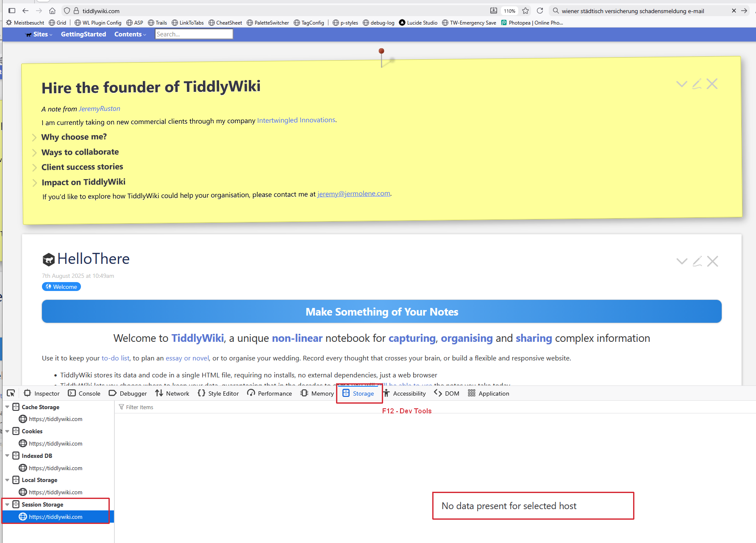Switch to the Console tab in DevTools

tap(84, 393)
